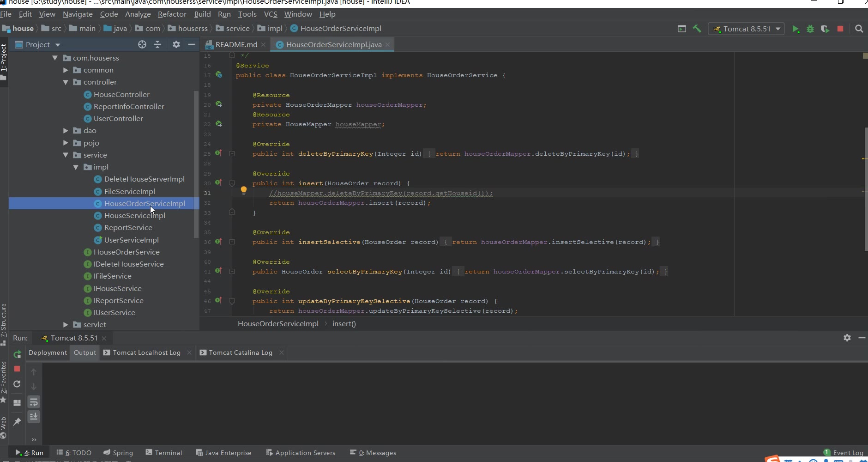Expand the dao package folder
Viewport: 868px width, 462px height.
pyautogui.click(x=66, y=131)
